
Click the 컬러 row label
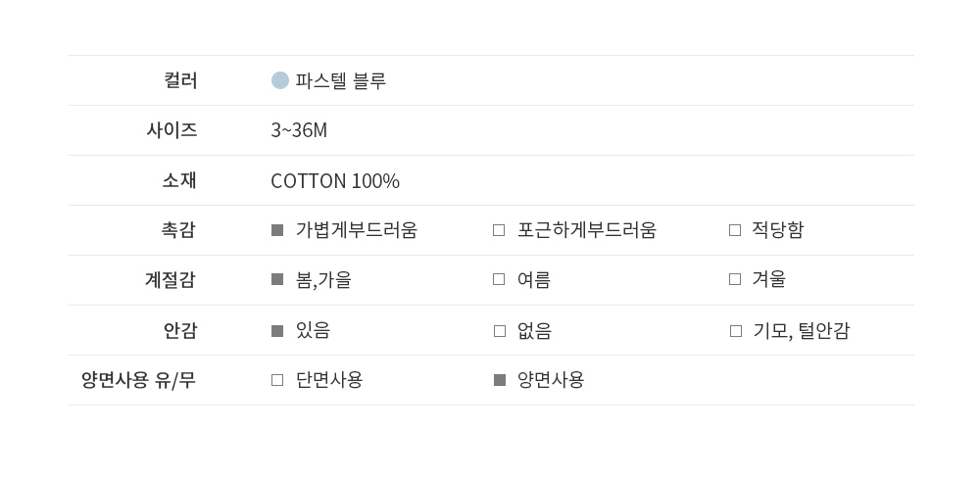pyautogui.click(x=180, y=80)
